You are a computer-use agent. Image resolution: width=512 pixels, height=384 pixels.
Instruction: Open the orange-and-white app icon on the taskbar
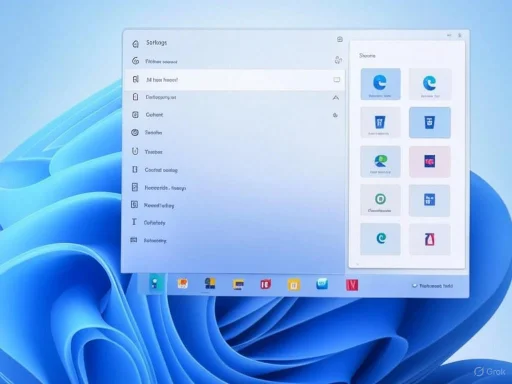point(183,284)
